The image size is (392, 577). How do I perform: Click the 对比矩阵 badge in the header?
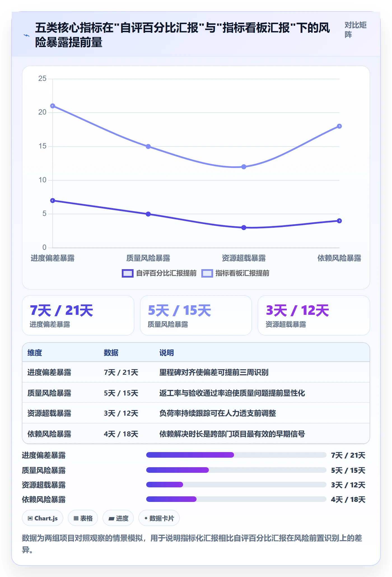pos(356,30)
